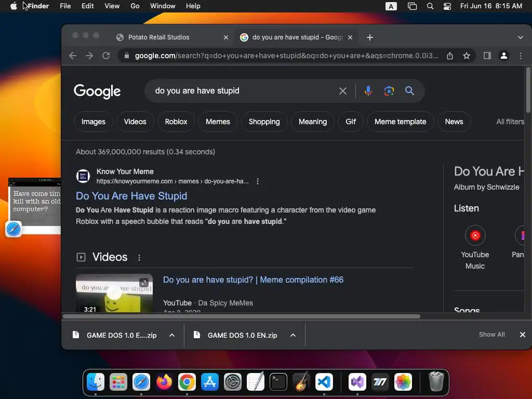
Task: Open Finder from the Dock
Action: pyautogui.click(x=96, y=382)
